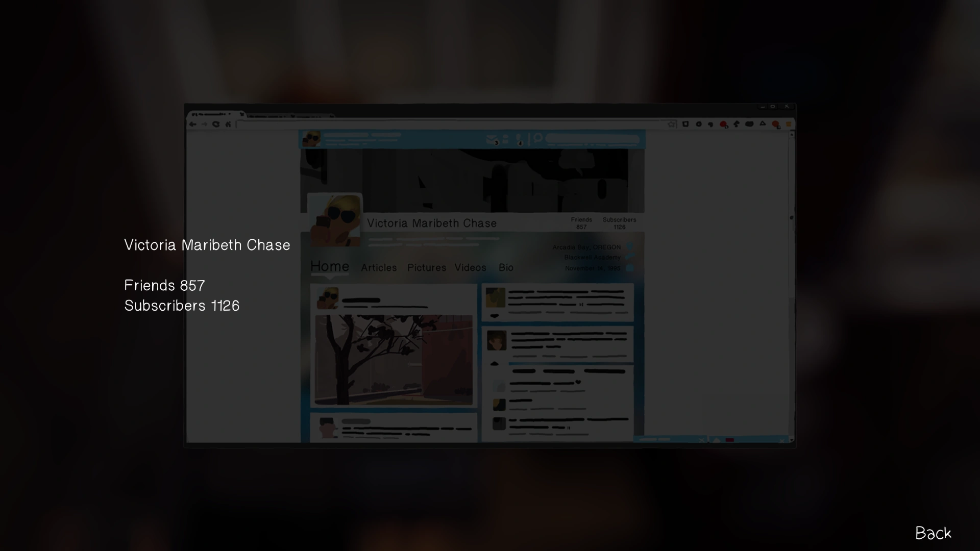Click the bookmark star icon
Image resolution: width=980 pixels, height=551 pixels.
672,124
